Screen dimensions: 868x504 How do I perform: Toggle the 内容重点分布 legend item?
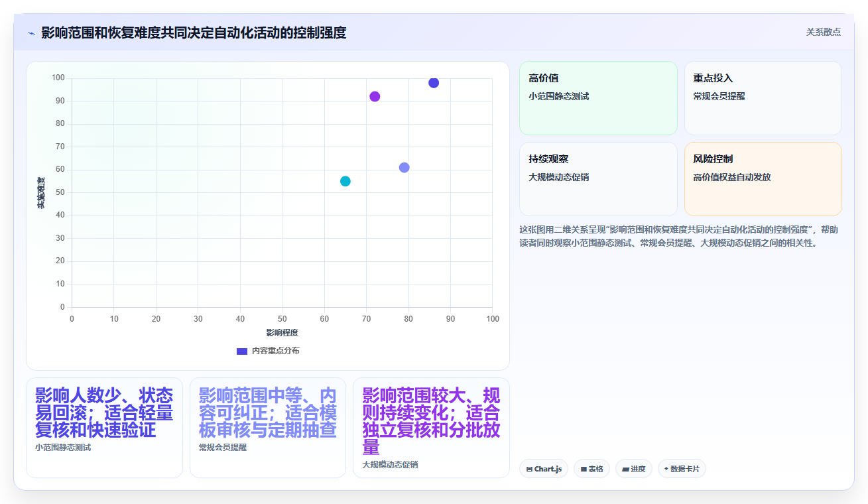coord(268,351)
